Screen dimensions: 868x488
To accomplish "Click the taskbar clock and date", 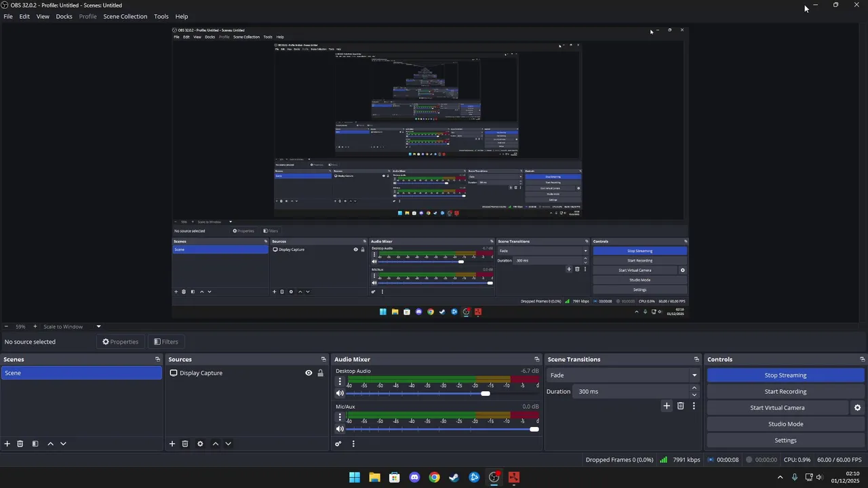I will (x=845, y=477).
